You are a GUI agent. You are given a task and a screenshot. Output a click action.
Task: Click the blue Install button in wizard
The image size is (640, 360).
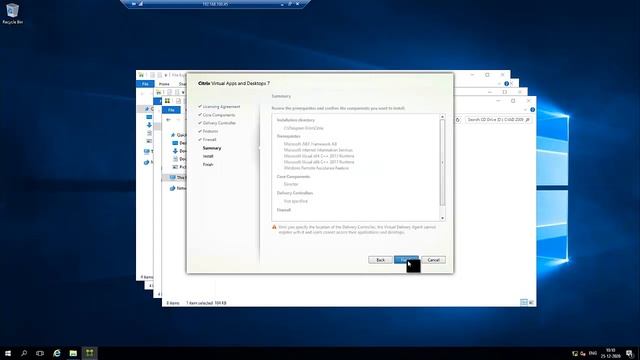[406, 260]
